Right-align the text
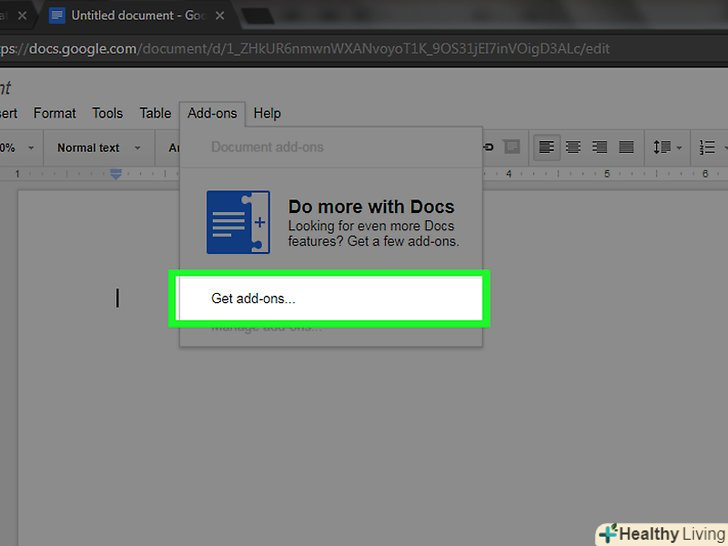The width and height of the screenshot is (728, 546). pos(599,148)
